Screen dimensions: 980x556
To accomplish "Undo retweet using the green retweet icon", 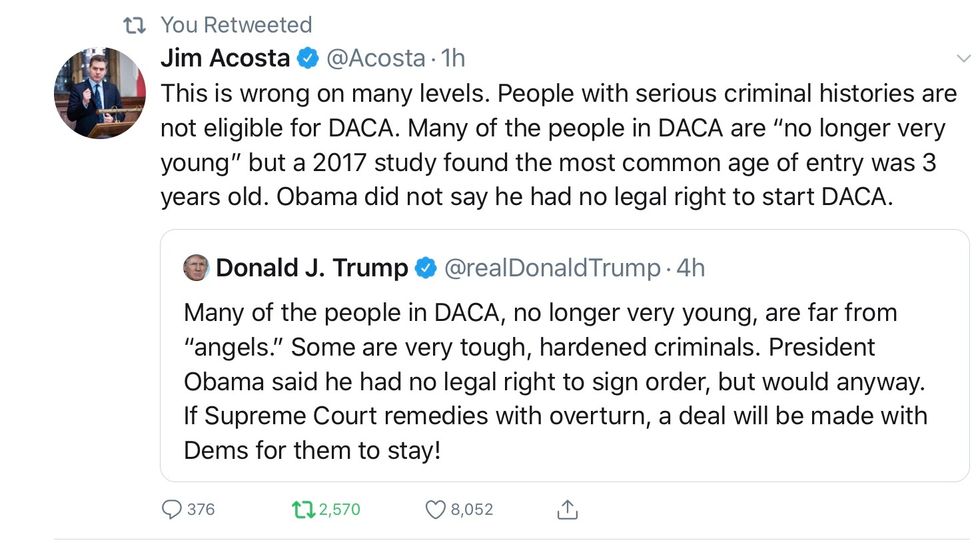I will [301, 510].
